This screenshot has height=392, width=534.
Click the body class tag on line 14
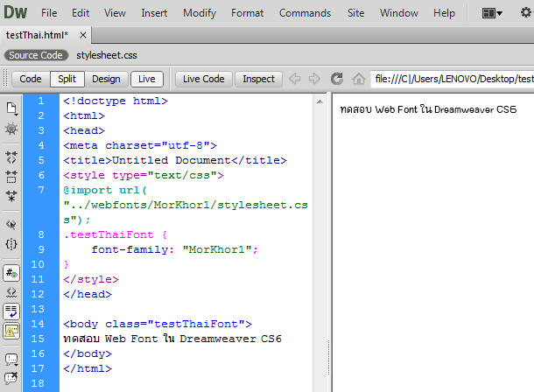[x=158, y=324]
